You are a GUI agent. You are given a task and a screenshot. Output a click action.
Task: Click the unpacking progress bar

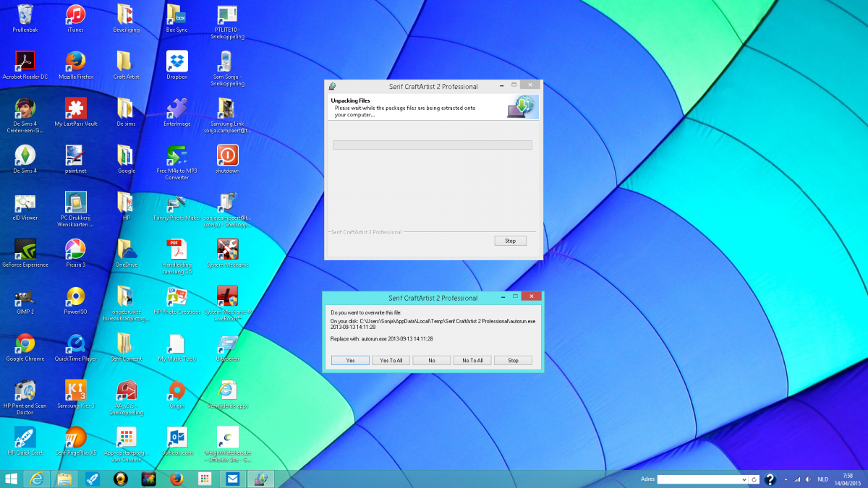click(432, 145)
